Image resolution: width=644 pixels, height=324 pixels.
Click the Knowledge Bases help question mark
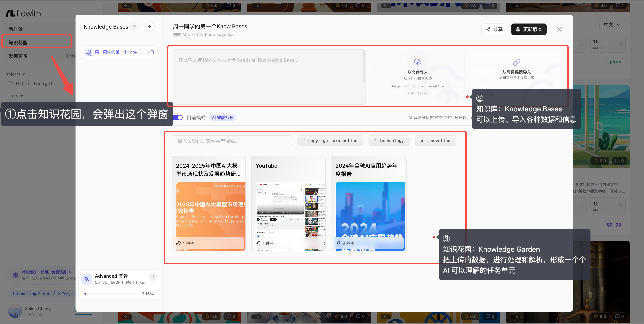coord(134,26)
